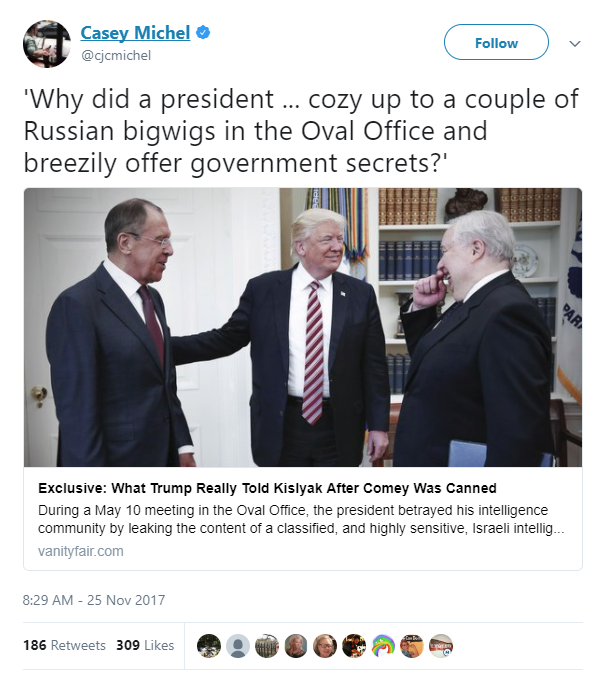Follow Casey Michel
The width and height of the screenshot is (610, 673).
pos(496,42)
